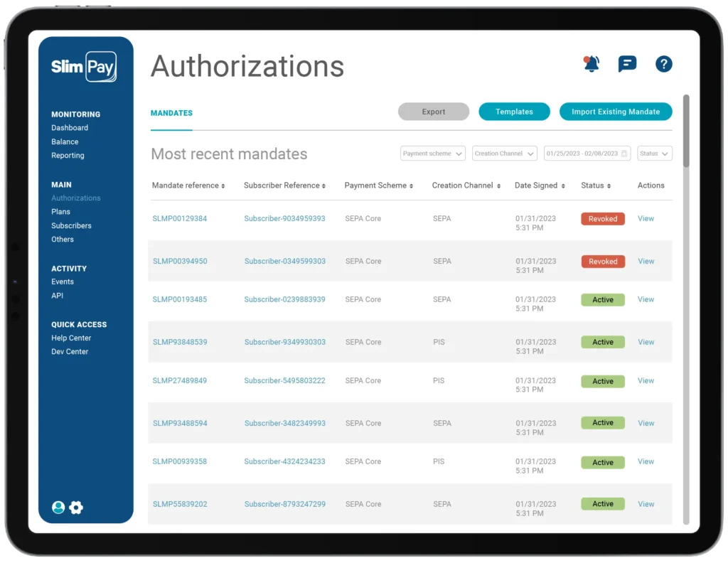This screenshot has height=563, width=728.
Task: Select Authorizations in the sidebar
Action: coord(75,198)
